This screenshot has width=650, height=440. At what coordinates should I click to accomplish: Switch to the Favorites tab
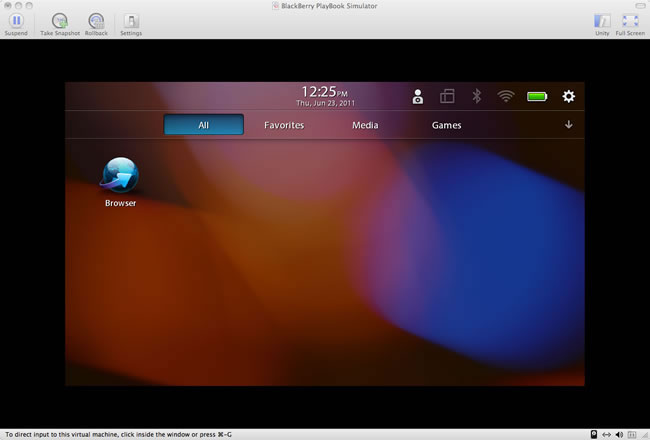coord(284,125)
